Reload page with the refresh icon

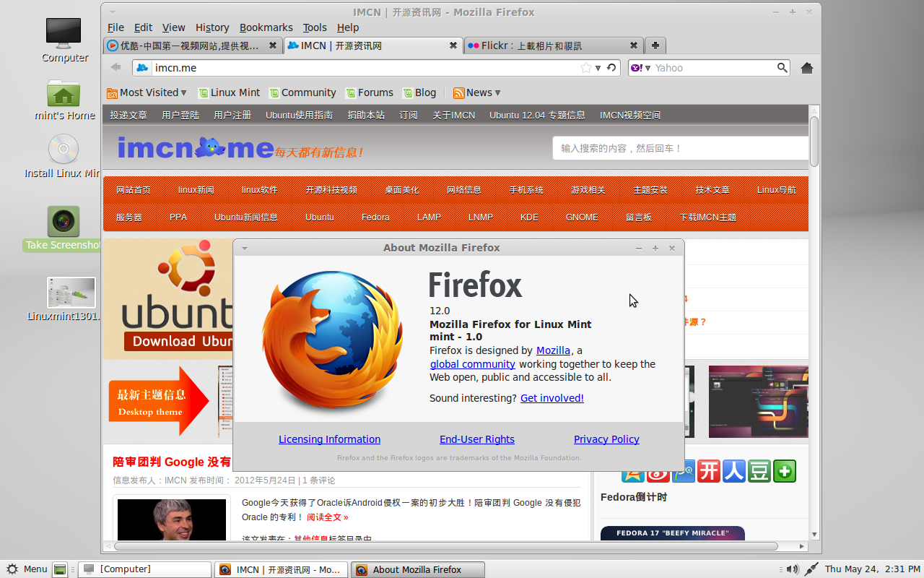tap(611, 68)
